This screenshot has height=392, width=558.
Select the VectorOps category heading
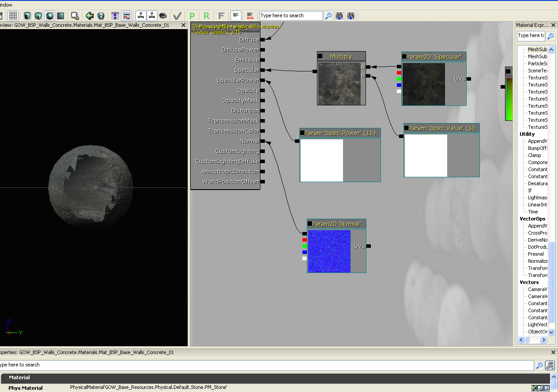pos(532,219)
